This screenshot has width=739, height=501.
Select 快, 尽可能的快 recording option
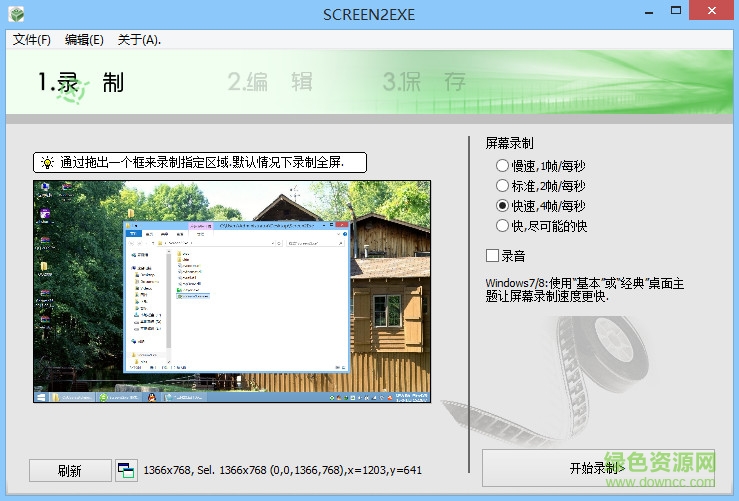point(502,226)
